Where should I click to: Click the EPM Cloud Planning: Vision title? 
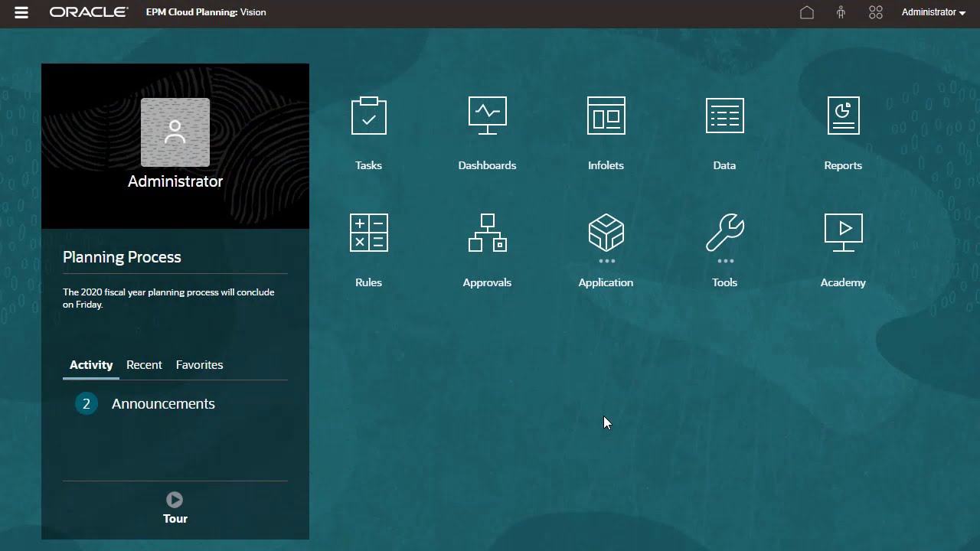(x=206, y=12)
